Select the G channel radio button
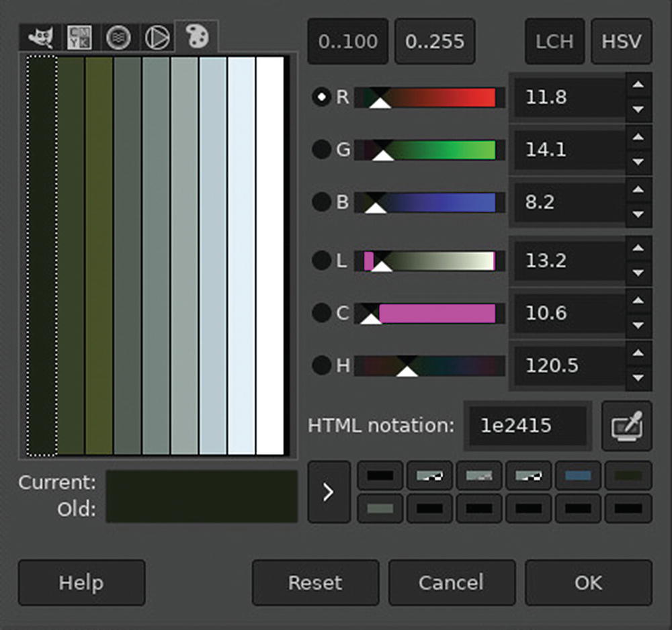 click(x=322, y=150)
